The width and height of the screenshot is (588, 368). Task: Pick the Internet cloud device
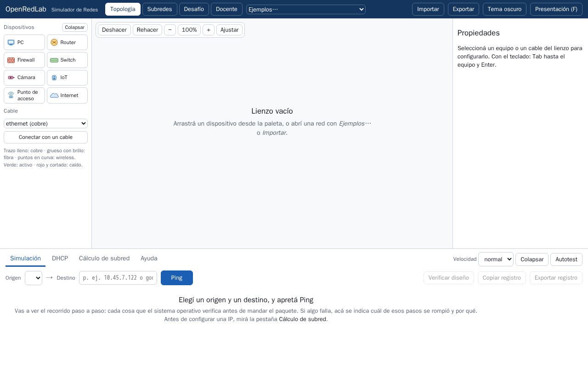coord(67,95)
